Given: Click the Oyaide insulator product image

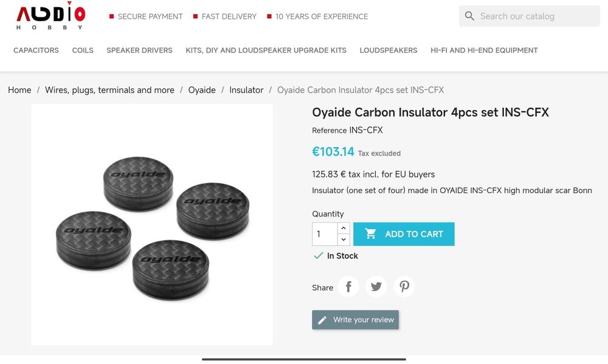Looking at the screenshot, I should 152,224.
